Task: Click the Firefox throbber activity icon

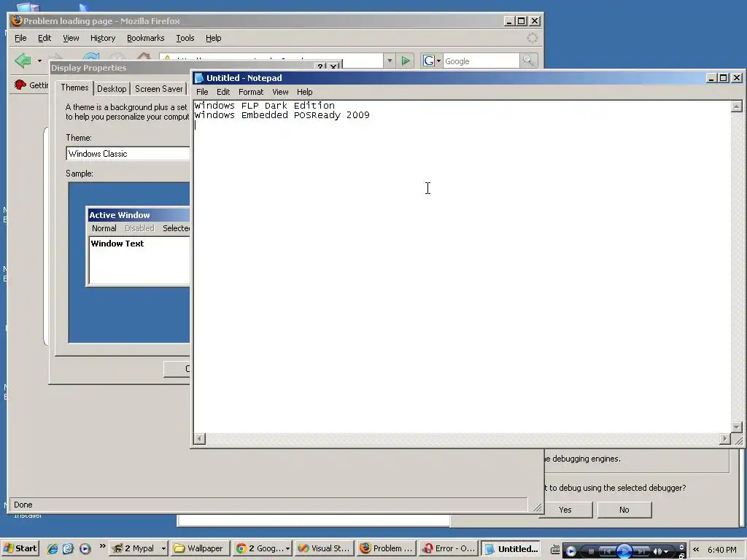Action: [532, 38]
